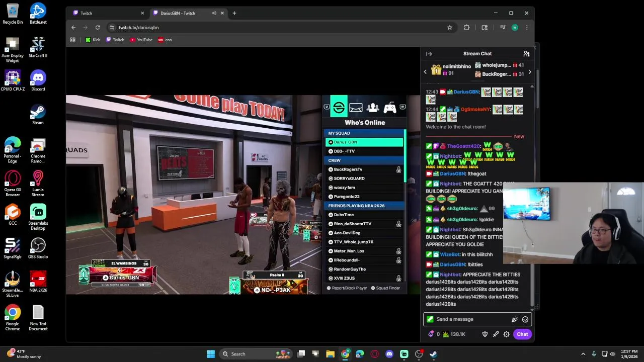Click DariusGBN username at 12:43 message
The image size is (644, 362).
(466, 92)
